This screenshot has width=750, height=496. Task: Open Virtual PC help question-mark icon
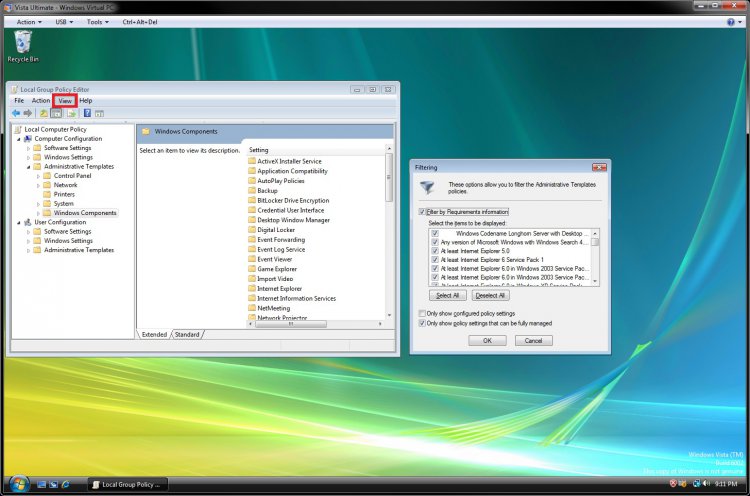(x=731, y=22)
